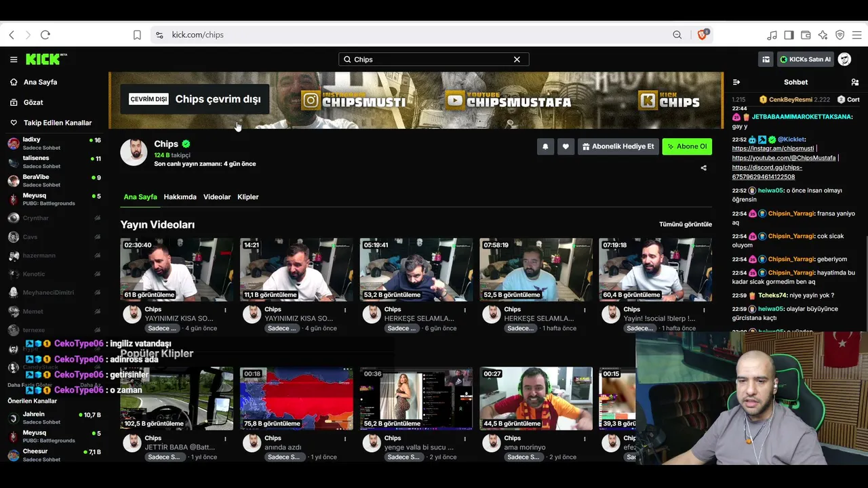Collapse the Sohbet chat panel

coord(736,82)
